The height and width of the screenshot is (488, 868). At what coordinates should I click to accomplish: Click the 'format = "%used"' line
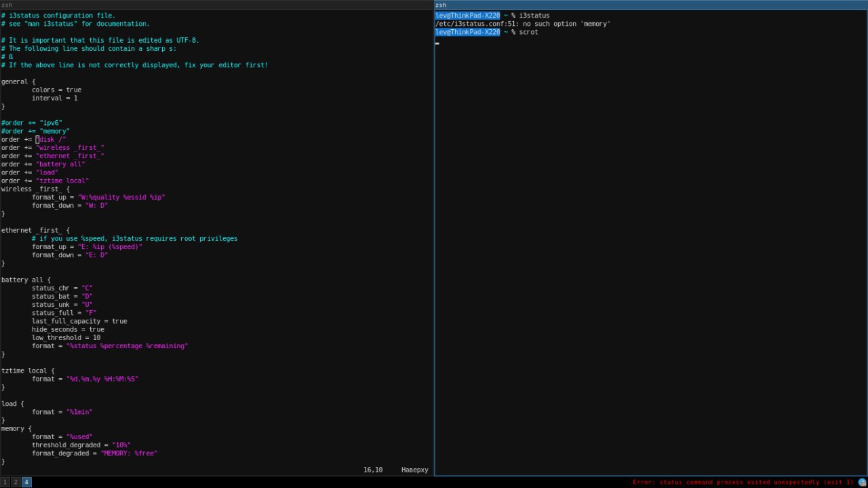point(62,436)
